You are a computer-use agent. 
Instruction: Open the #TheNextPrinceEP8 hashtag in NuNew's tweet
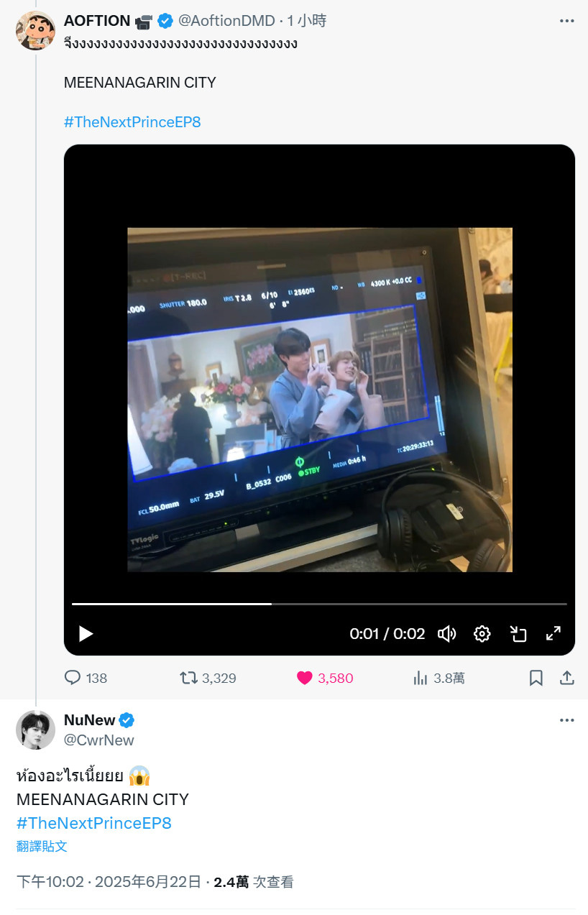click(94, 823)
